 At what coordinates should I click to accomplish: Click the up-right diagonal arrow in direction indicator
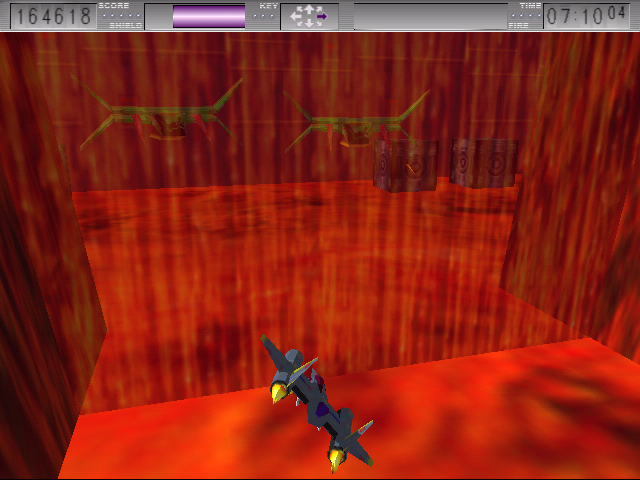[x=319, y=9]
